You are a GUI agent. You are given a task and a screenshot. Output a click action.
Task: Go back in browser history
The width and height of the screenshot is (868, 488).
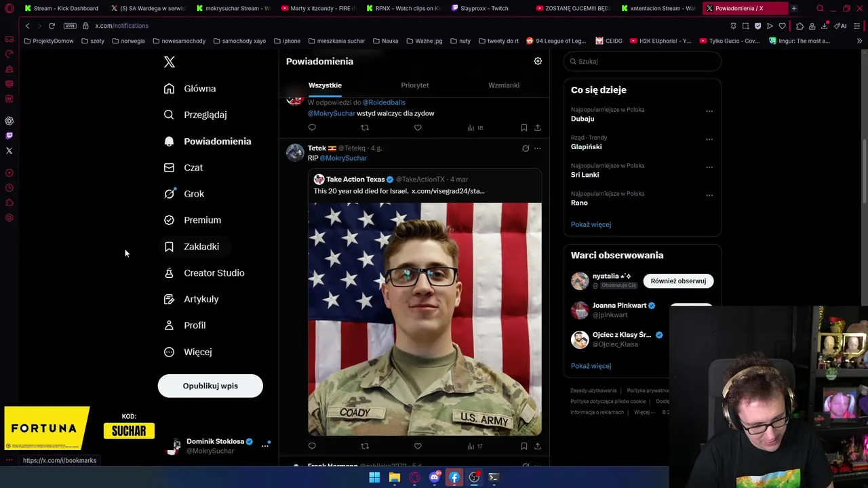(x=27, y=26)
